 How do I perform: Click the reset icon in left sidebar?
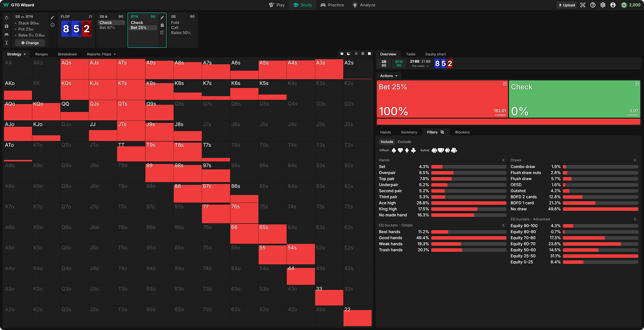tap(6, 18)
